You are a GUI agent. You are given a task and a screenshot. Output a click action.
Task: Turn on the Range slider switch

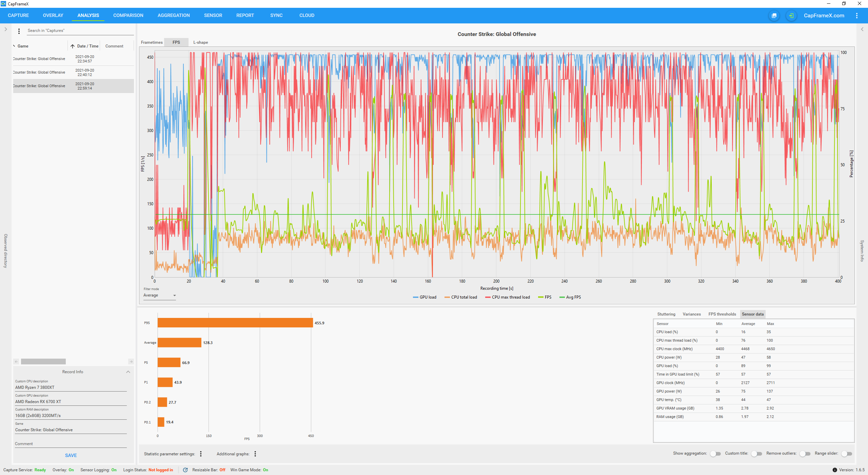pos(847,454)
